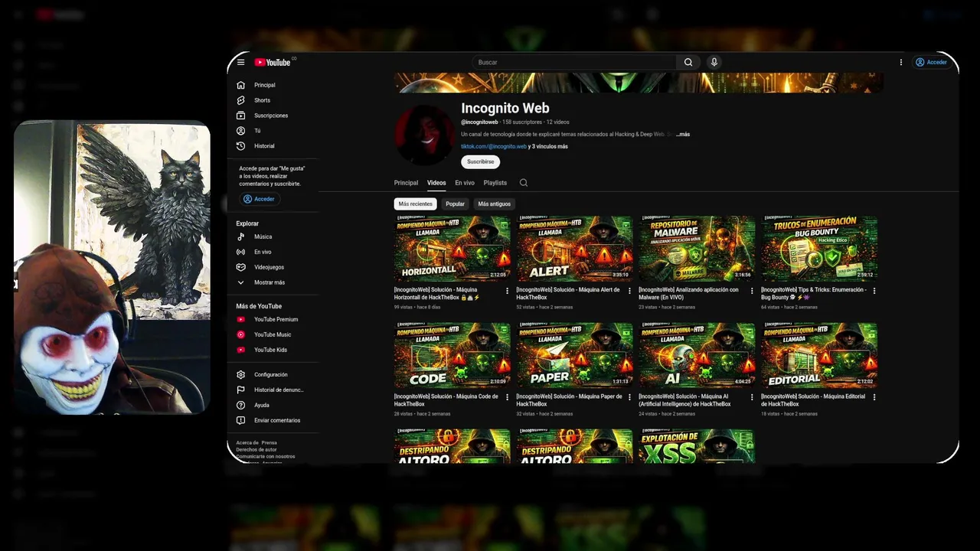Click the search magnifier button in the top bar

coord(688,62)
